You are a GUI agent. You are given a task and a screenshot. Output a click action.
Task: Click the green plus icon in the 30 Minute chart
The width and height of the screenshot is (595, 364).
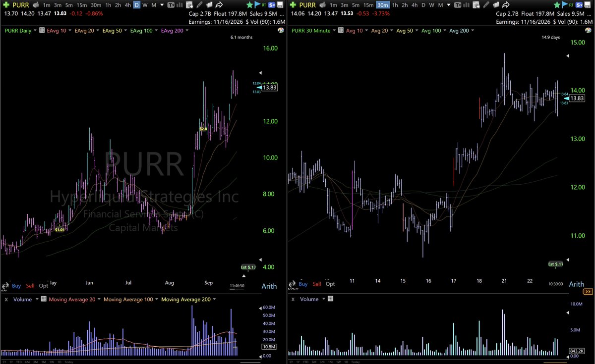coord(292,5)
